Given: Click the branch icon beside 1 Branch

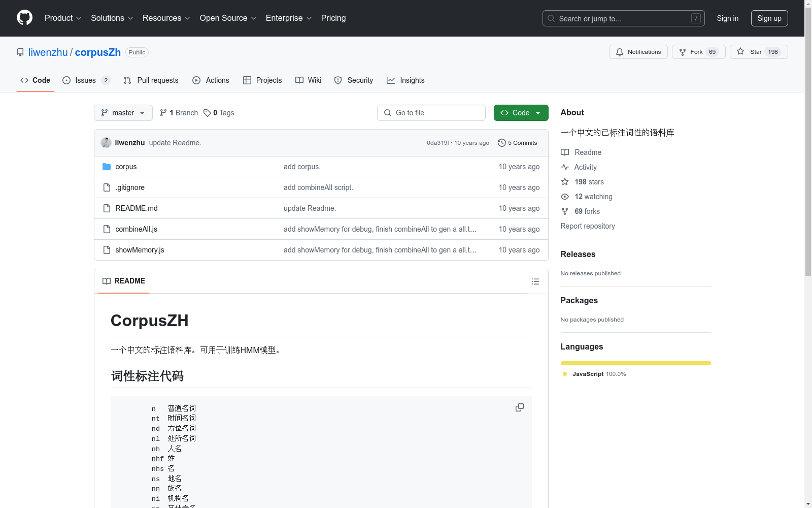Looking at the screenshot, I should click(x=163, y=113).
